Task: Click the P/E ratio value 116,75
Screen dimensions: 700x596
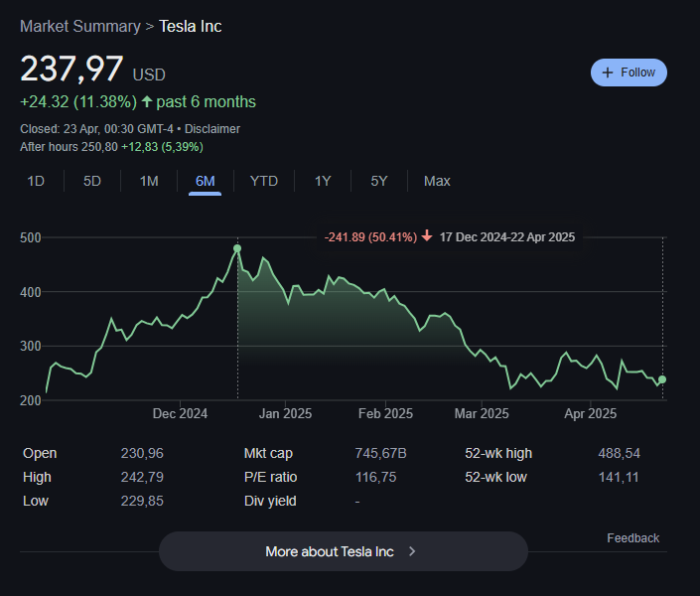Action: point(376,477)
